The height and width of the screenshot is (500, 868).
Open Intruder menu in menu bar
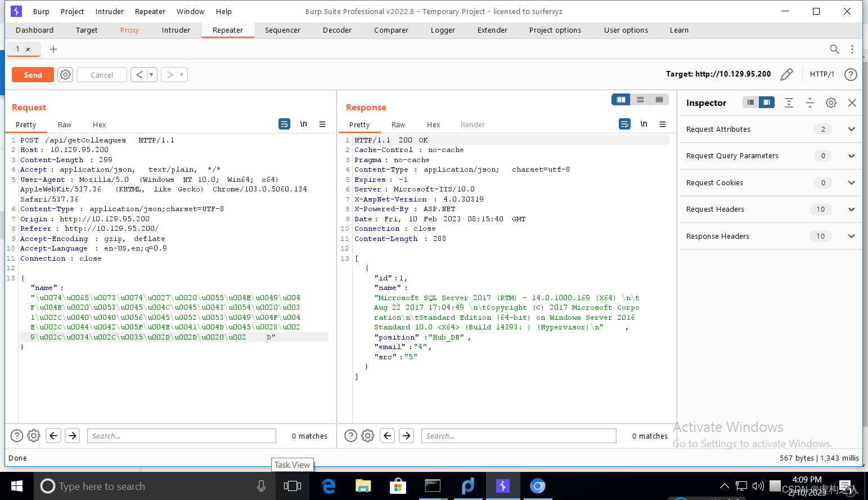(x=110, y=11)
